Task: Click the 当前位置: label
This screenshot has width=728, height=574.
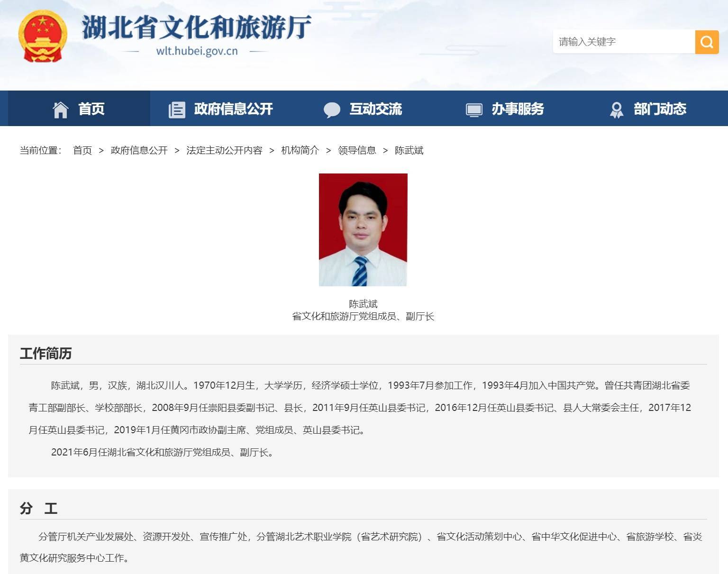Action: click(41, 150)
